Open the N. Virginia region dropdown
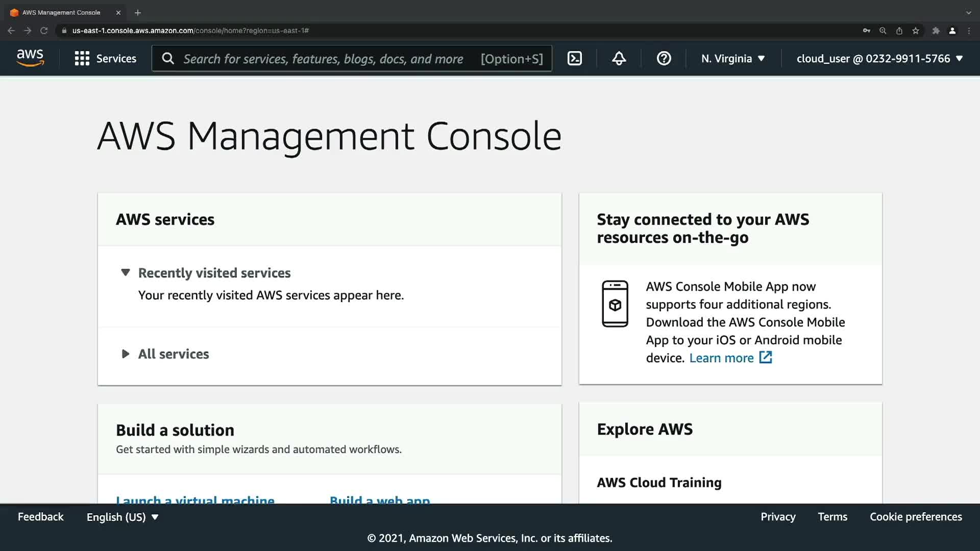 click(732, 59)
